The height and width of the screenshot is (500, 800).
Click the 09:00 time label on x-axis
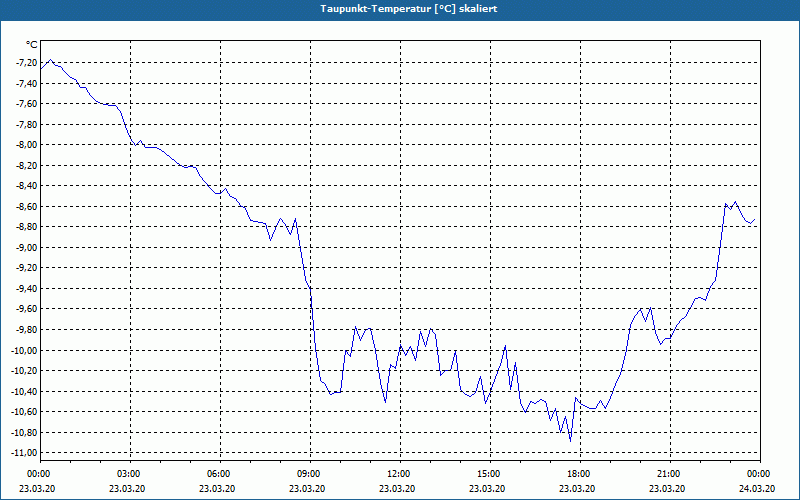(310, 474)
